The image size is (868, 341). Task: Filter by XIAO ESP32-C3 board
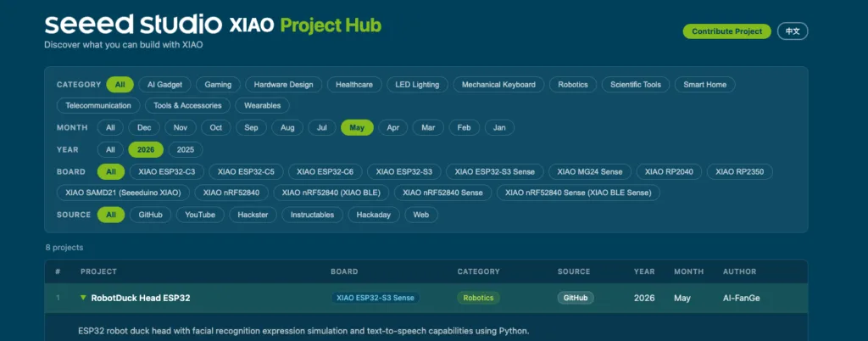pos(167,171)
